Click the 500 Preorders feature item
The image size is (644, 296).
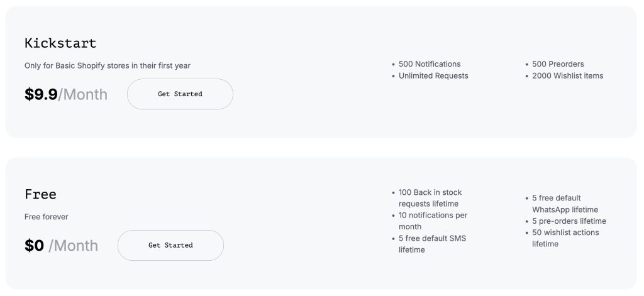(558, 64)
